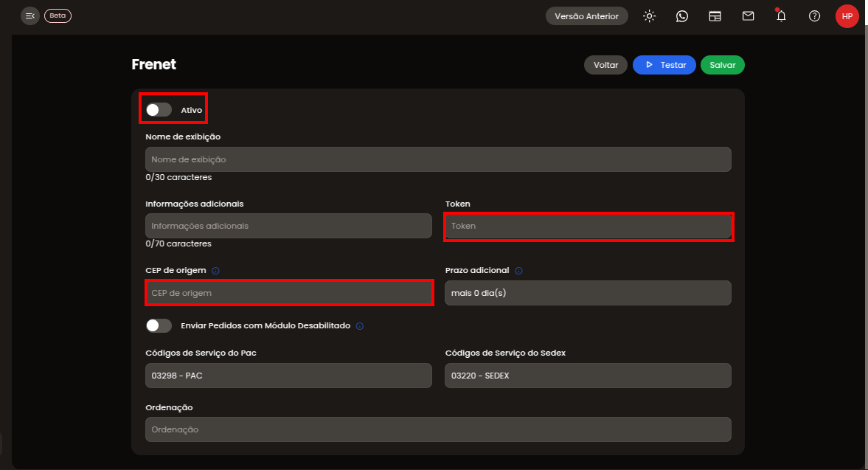Open the WhatsApp icon
The height and width of the screenshot is (470, 868).
[x=682, y=16]
